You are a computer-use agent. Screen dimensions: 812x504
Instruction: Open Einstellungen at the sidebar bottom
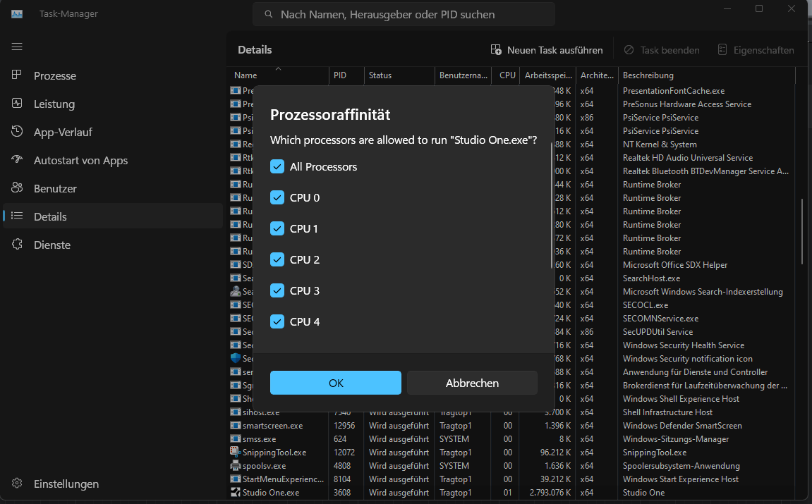pos(113,484)
